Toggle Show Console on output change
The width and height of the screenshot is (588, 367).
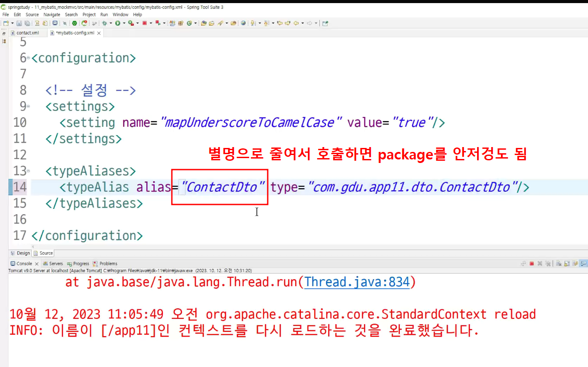[584, 264]
